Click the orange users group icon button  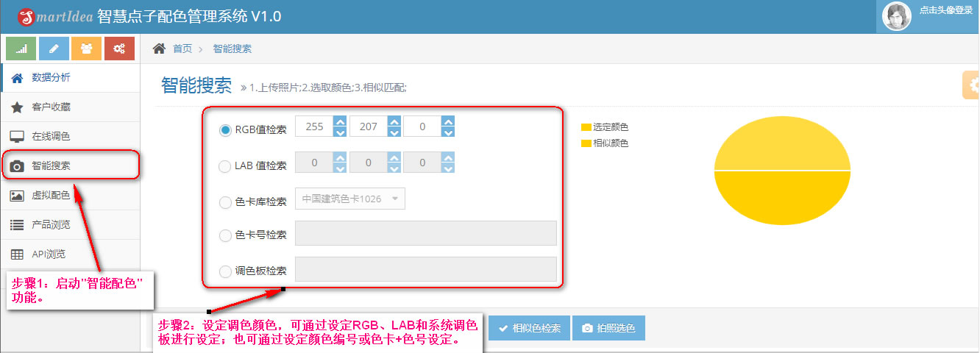(x=87, y=49)
